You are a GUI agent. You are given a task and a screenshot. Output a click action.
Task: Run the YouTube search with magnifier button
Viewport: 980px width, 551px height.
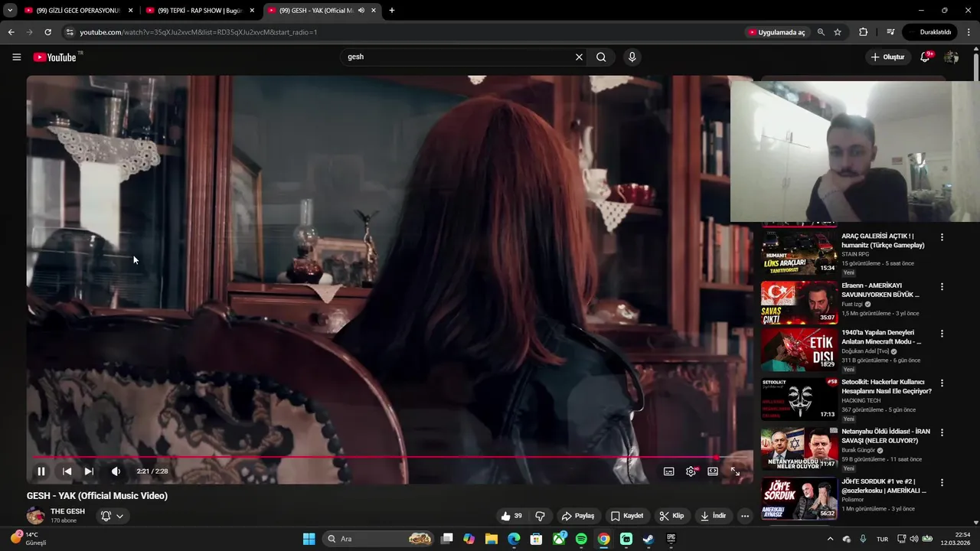point(601,57)
